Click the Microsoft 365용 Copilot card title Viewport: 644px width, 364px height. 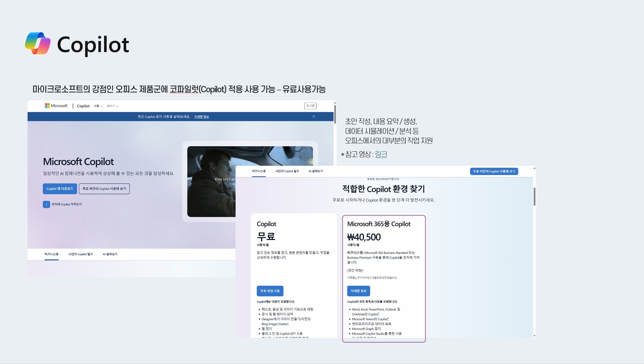click(x=379, y=224)
